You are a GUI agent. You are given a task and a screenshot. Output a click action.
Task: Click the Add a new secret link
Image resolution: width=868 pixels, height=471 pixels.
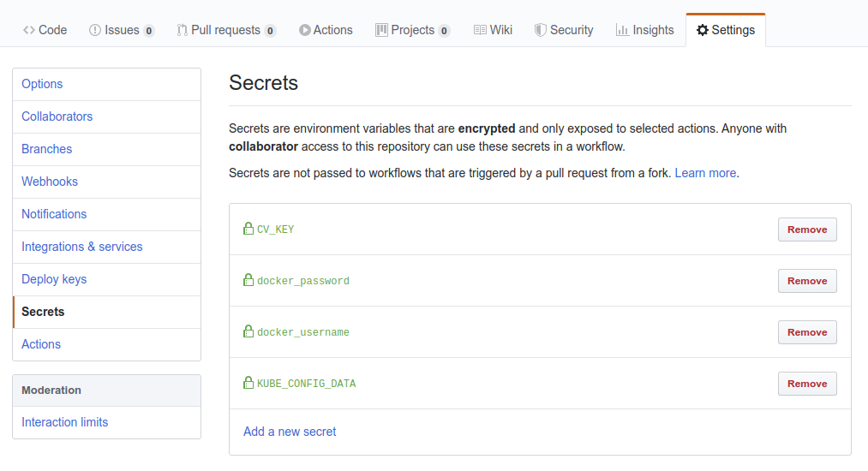click(x=290, y=432)
